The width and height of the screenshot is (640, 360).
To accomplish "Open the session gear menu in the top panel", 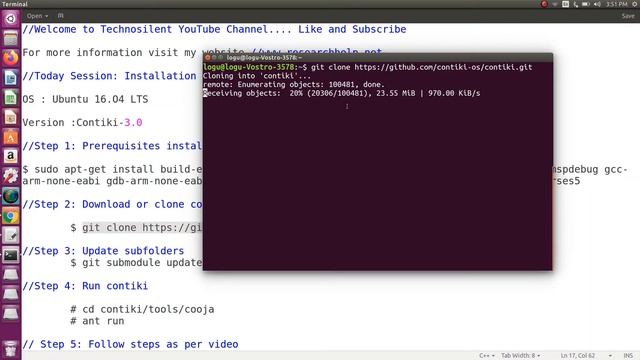I will pyautogui.click(x=635, y=4).
